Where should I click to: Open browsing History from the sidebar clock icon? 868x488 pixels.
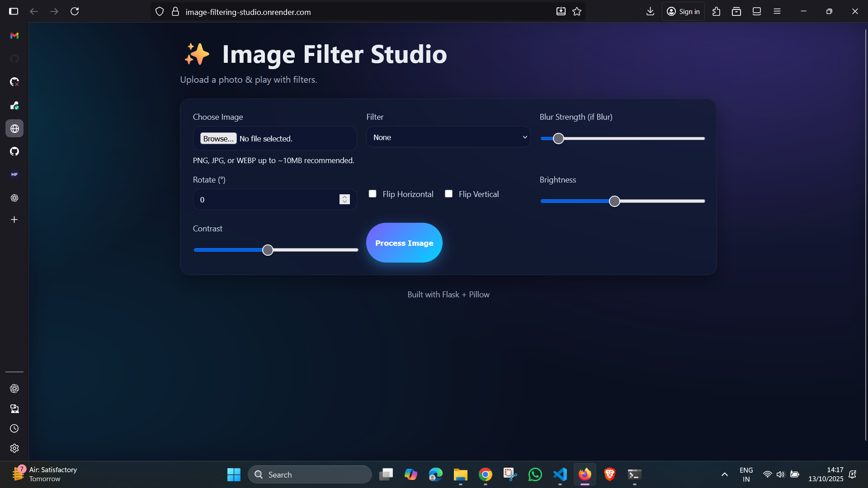[x=14, y=428]
